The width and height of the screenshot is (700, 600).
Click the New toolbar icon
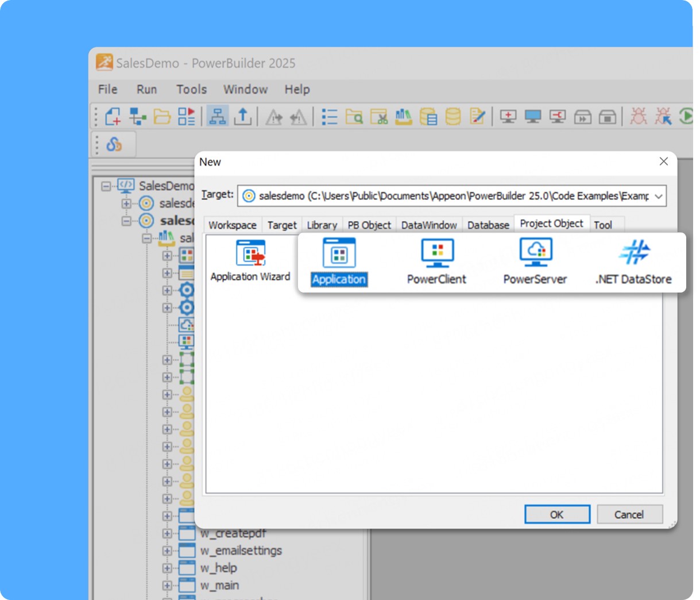(113, 116)
